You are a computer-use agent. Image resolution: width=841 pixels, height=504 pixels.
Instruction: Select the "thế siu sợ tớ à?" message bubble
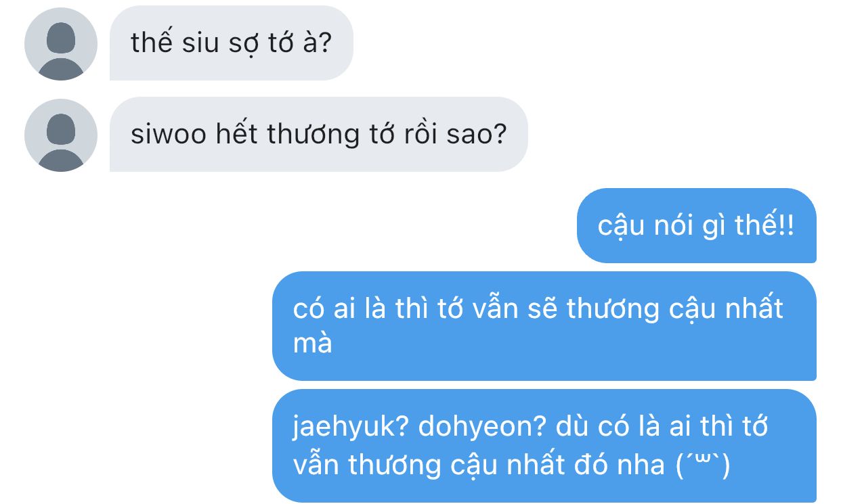tap(231, 43)
